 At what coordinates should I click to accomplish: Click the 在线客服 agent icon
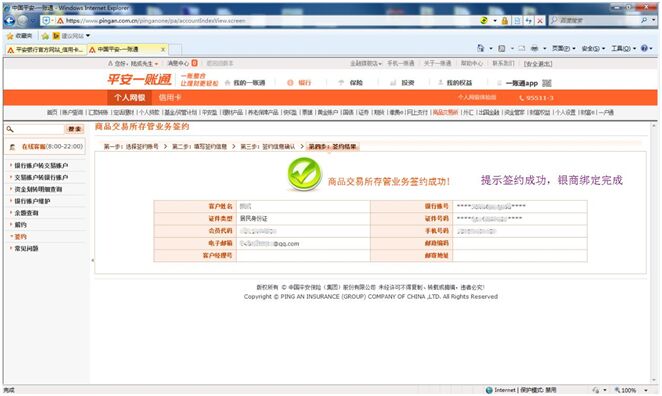[12, 147]
